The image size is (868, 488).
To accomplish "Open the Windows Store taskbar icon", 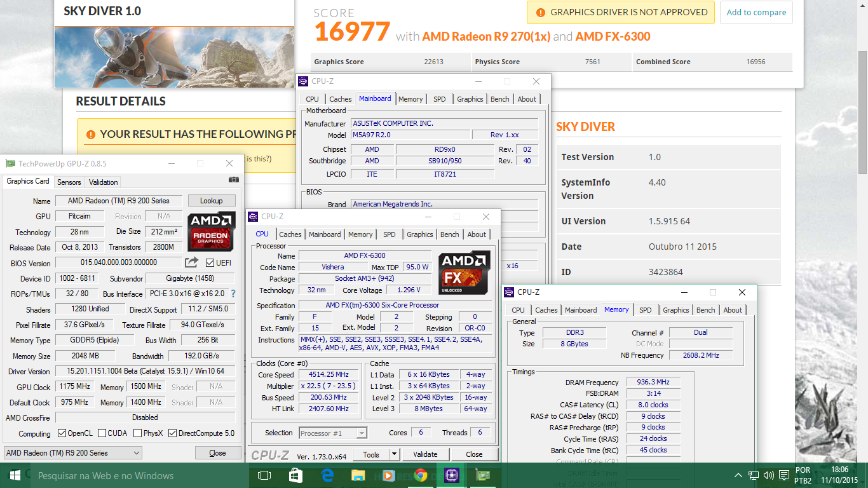I will (295, 475).
